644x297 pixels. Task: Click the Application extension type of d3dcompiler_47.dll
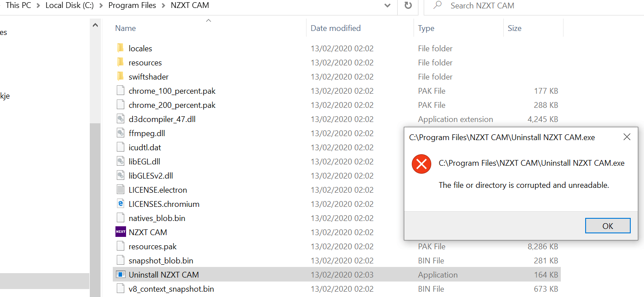456,119
